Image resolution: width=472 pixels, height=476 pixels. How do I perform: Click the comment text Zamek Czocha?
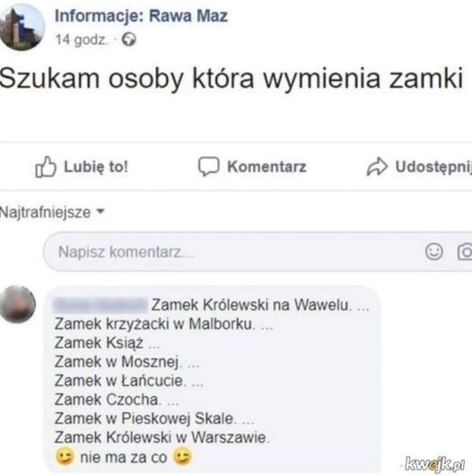pos(107,400)
